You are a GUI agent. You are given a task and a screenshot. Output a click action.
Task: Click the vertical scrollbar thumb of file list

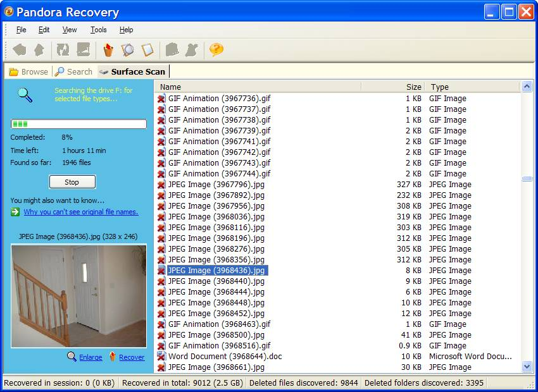tap(527, 178)
